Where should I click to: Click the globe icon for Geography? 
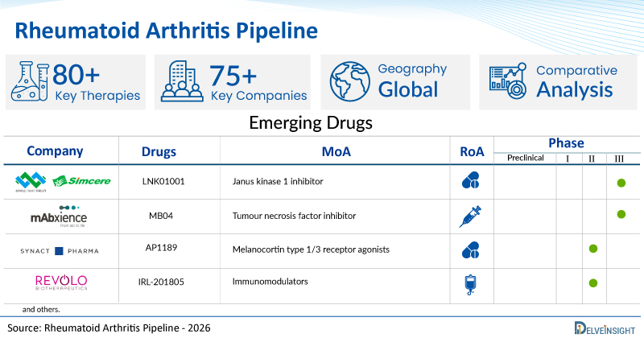click(x=349, y=82)
